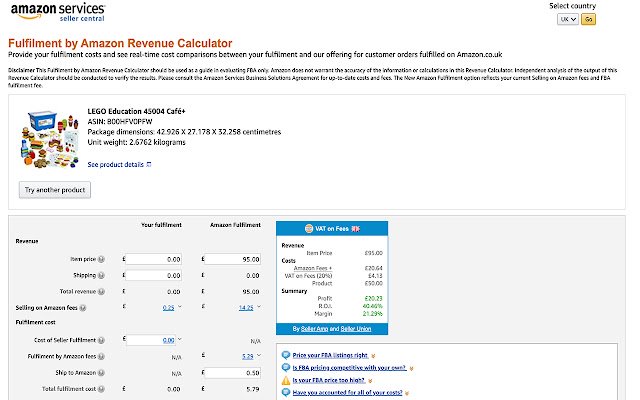
Task: Open Is your FBA price too high link
Action: tap(329, 380)
